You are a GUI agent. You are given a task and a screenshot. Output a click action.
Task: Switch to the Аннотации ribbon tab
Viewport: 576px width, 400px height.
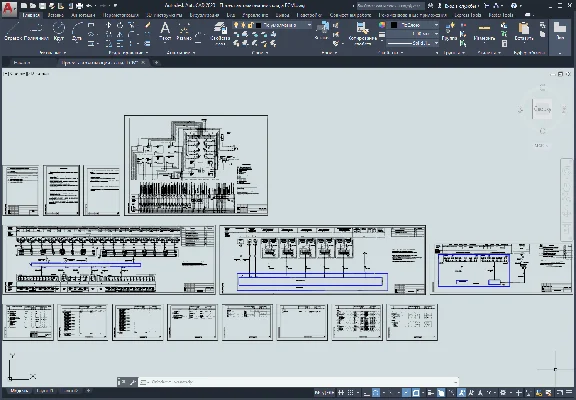[83, 15]
